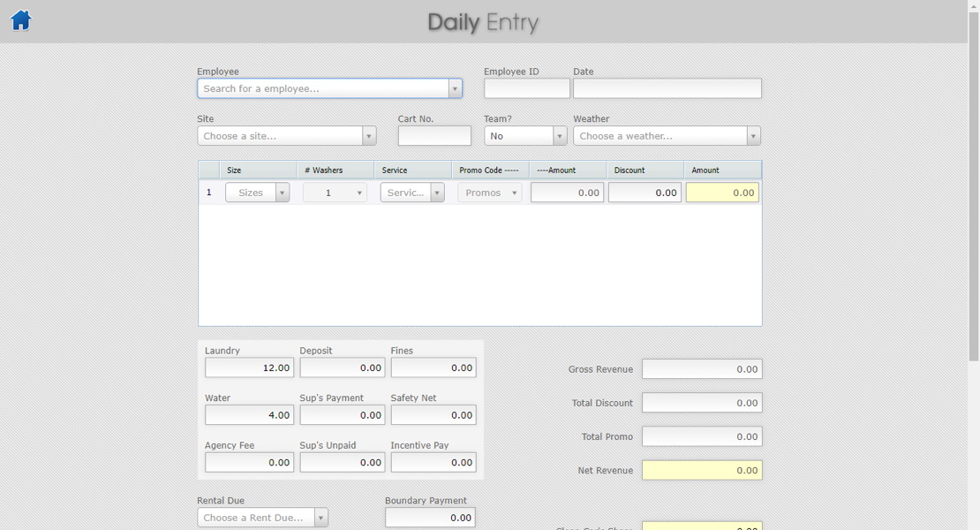Click the home icon to return to dashboard

[20, 19]
